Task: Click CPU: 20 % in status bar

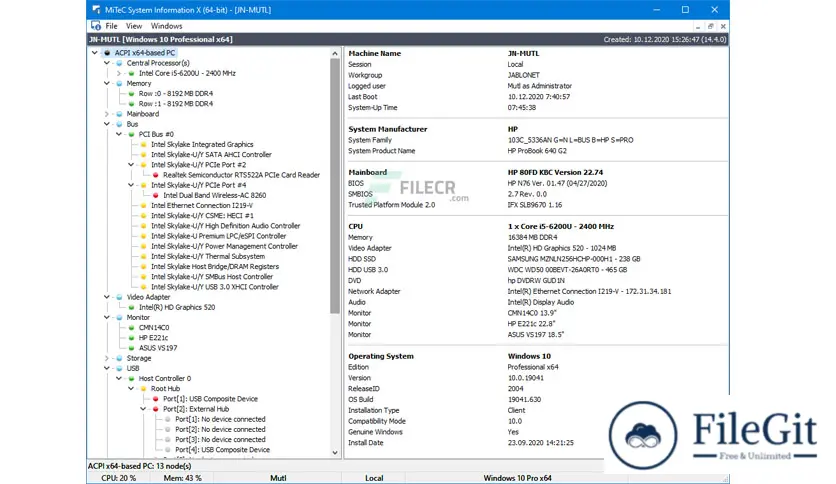Action: (x=118, y=478)
